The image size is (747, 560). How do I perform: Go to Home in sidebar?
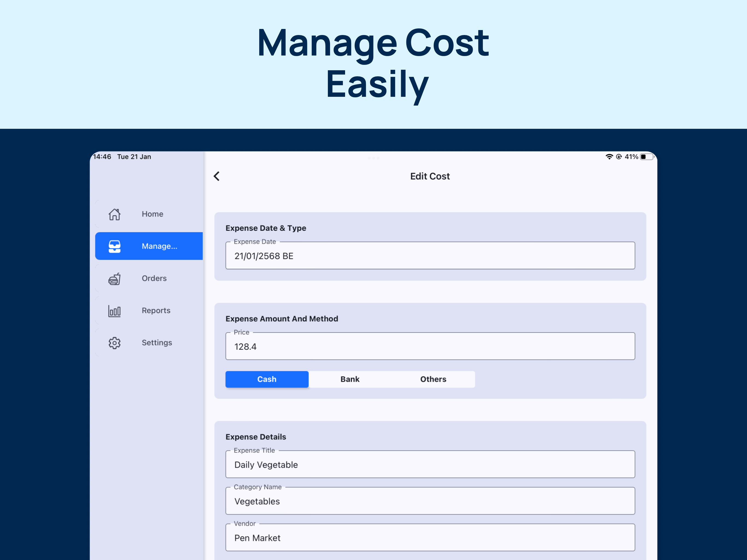tap(149, 214)
